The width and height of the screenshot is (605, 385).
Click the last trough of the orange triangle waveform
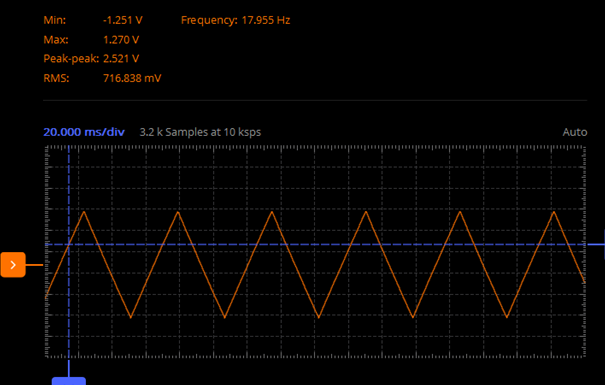(507, 317)
